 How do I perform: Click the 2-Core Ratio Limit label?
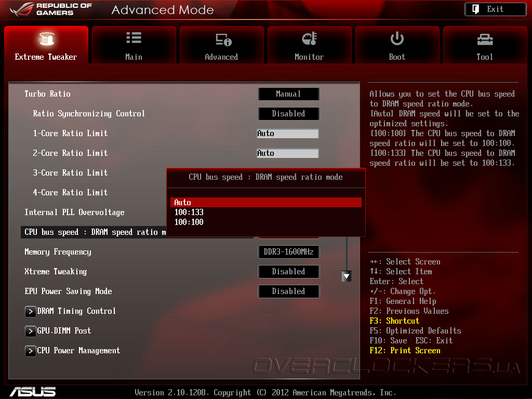(x=70, y=153)
